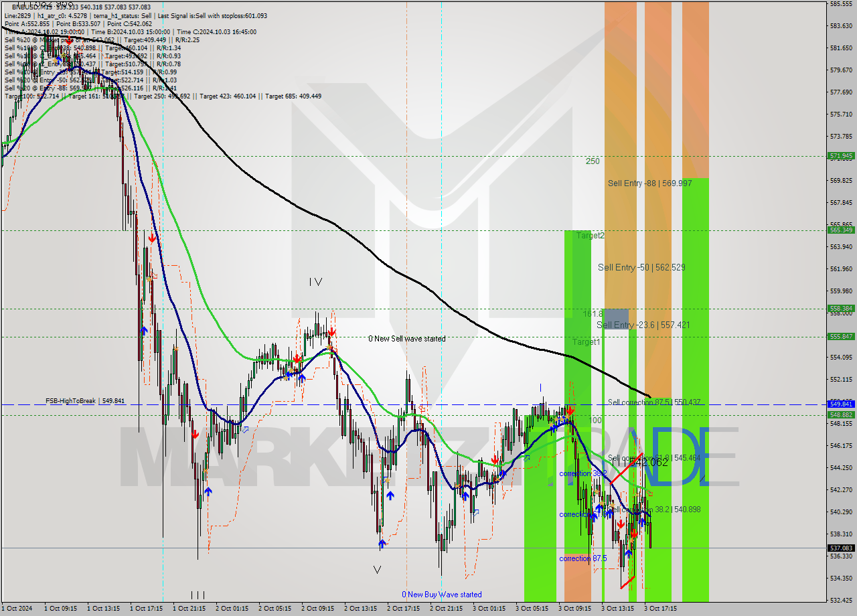Click the 'I V' wave label

coord(315,282)
